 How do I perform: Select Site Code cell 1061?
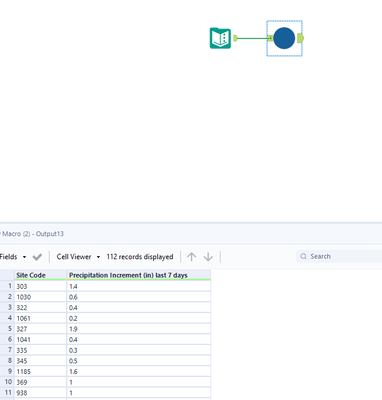point(40,318)
